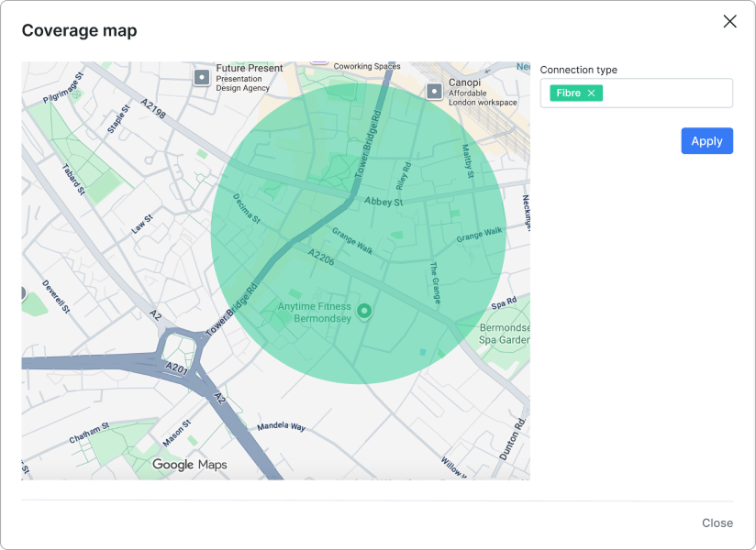Click the Future Present place marker icon
This screenshot has width=756, height=550.
[x=202, y=77]
